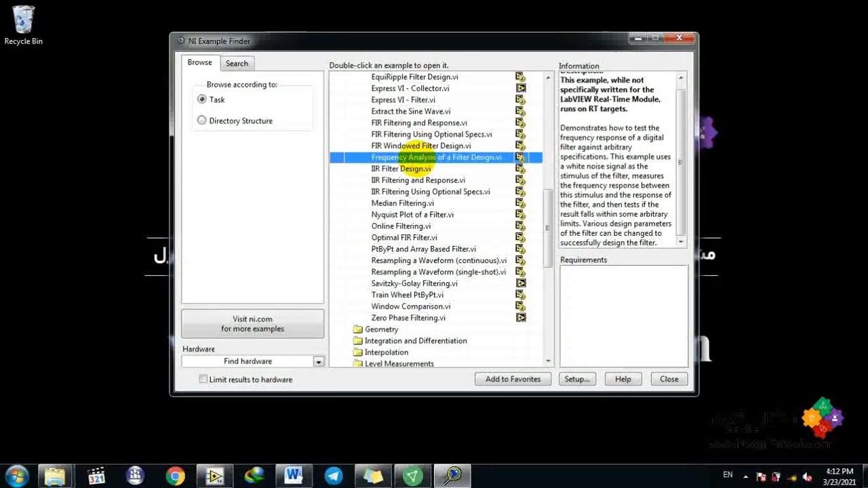Switch to the Browse tab
Screen dimensions: 868x488
click(199, 62)
